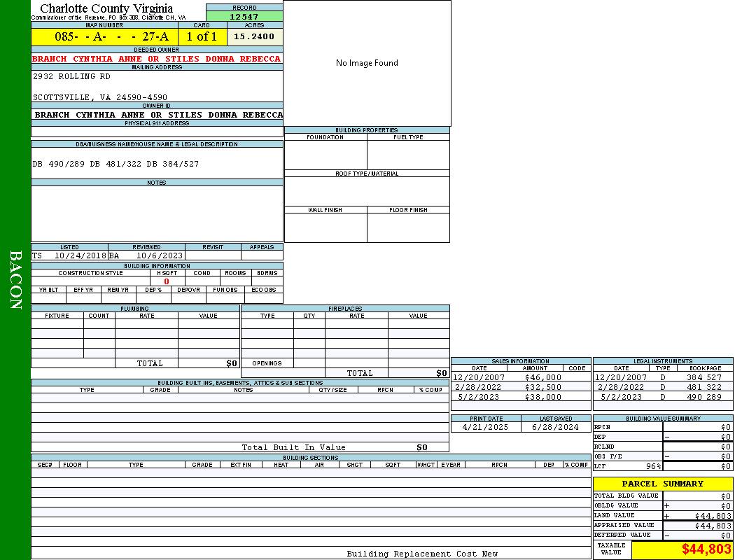The width and height of the screenshot is (735, 560).
Task: Click the taxable value $44,803 in red
Action: point(706,549)
